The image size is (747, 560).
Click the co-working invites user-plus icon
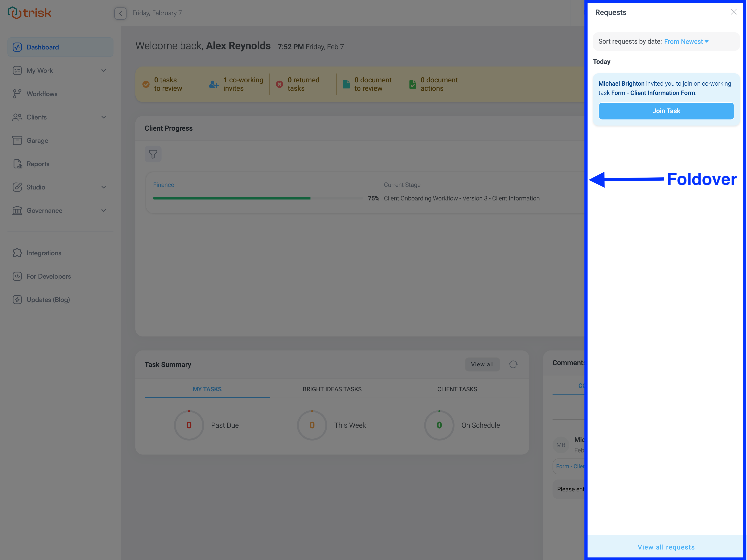214,84
